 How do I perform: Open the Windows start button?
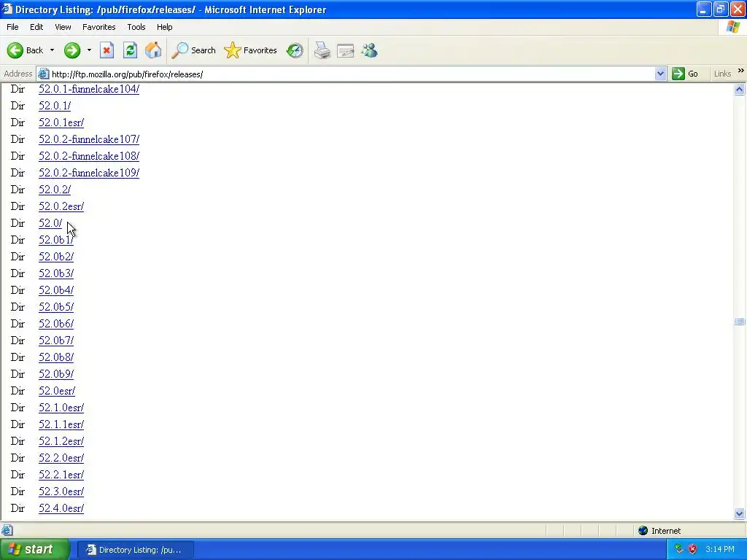pos(34,550)
